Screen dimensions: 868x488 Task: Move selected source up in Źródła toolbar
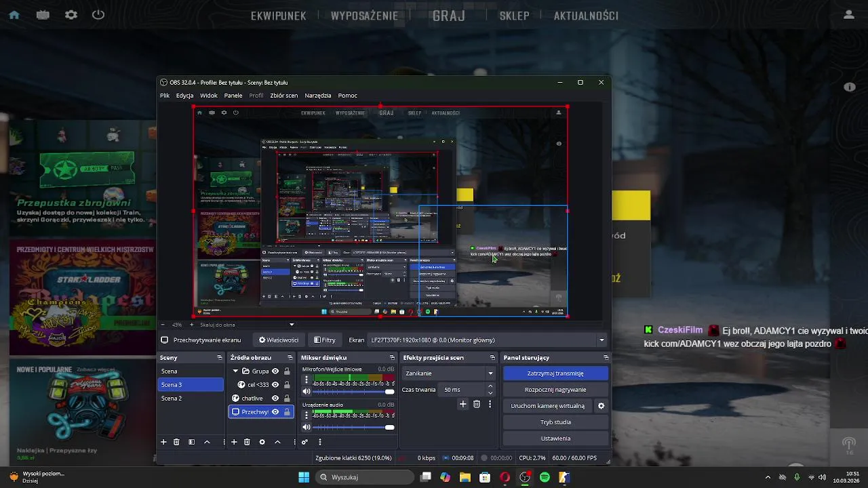pos(277,442)
